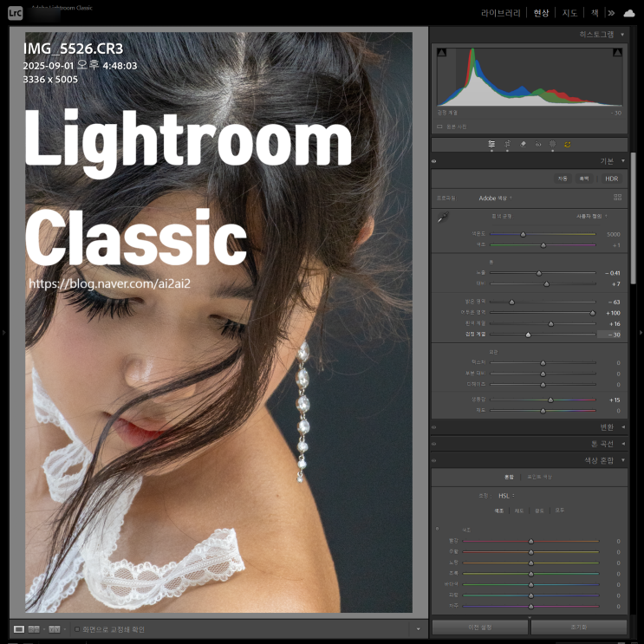Open reference view options small arrow
This screenshot has height=644, width=644.
pos(43,629)
